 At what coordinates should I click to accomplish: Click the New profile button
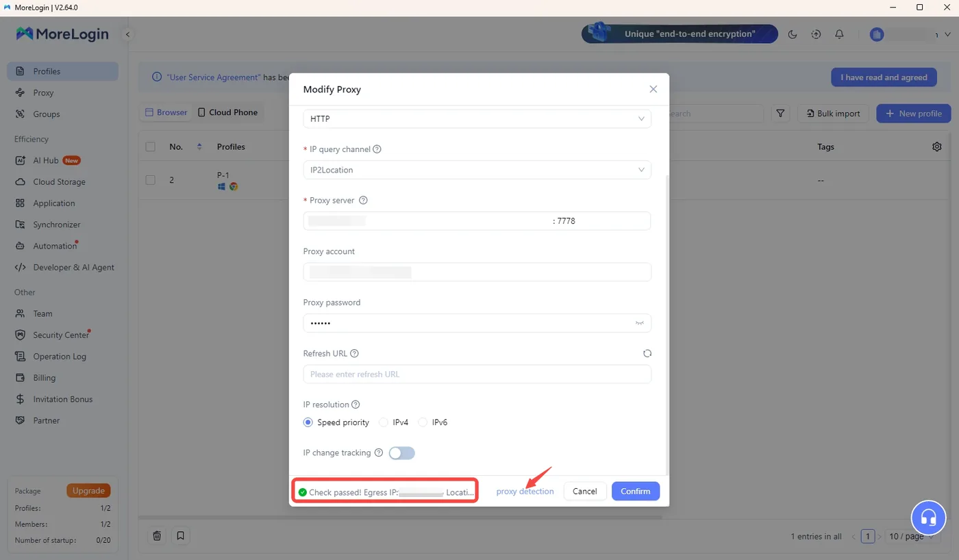(914, 114)
